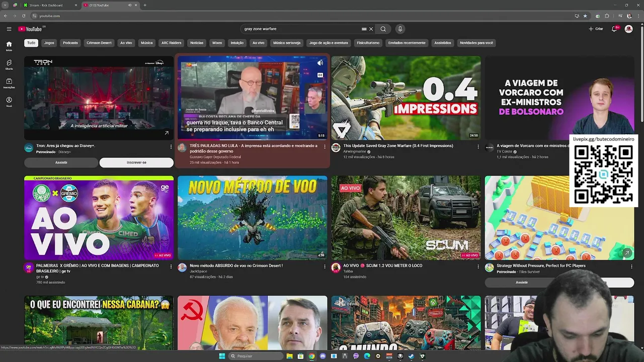Open Inscrições in the left sidebar

pyautogui.click(x=9, y=83)
